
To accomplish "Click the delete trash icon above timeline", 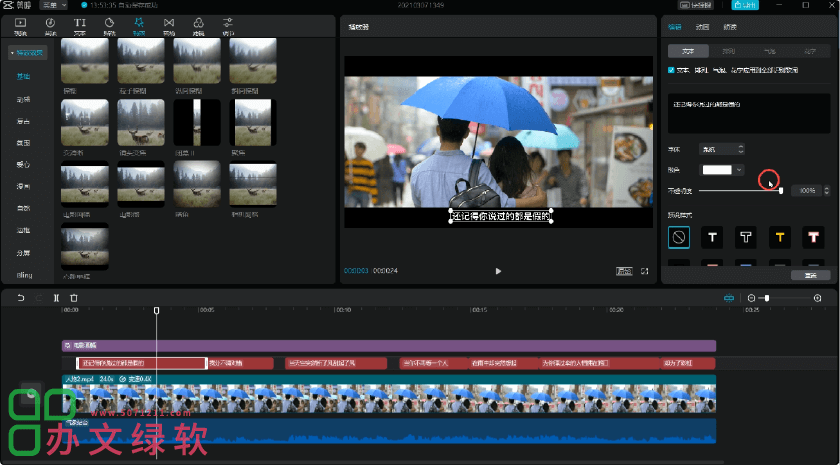I will tap(74, 298).
